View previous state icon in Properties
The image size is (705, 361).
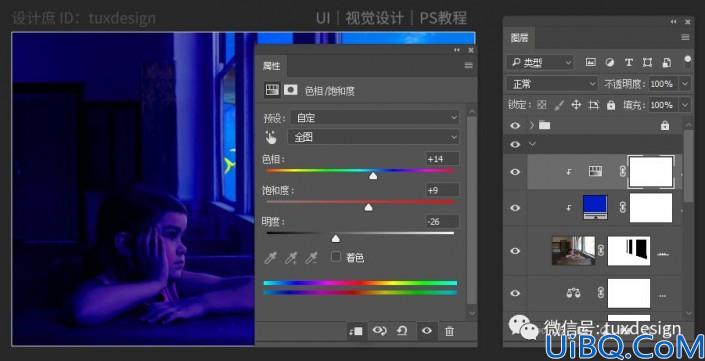[379, 331]
